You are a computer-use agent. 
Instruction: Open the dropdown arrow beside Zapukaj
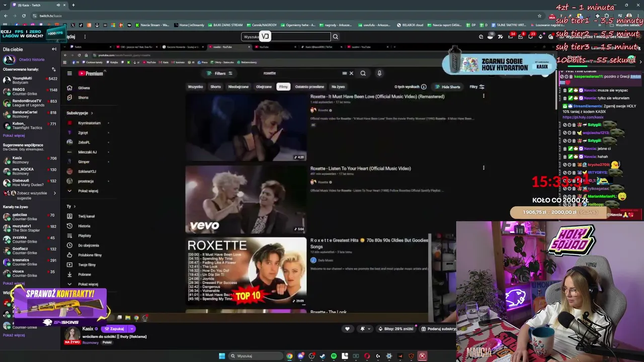coord(132,329)
